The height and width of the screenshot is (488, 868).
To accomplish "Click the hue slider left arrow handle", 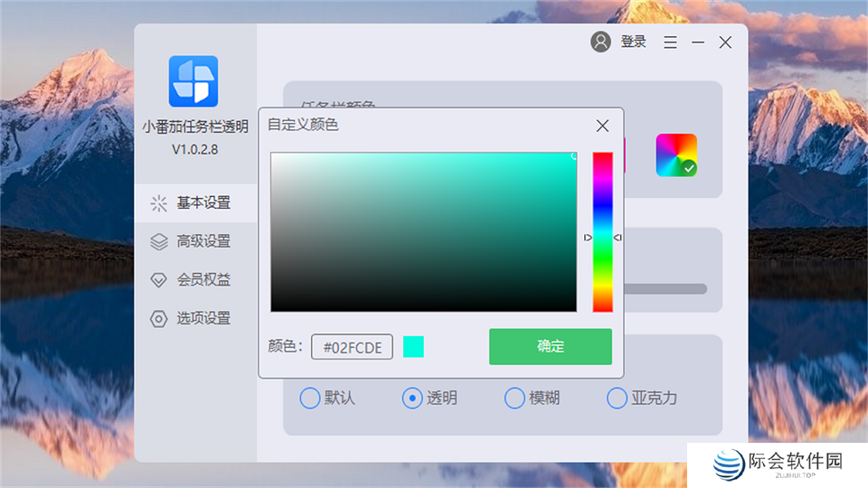I will tap(588, 238).
